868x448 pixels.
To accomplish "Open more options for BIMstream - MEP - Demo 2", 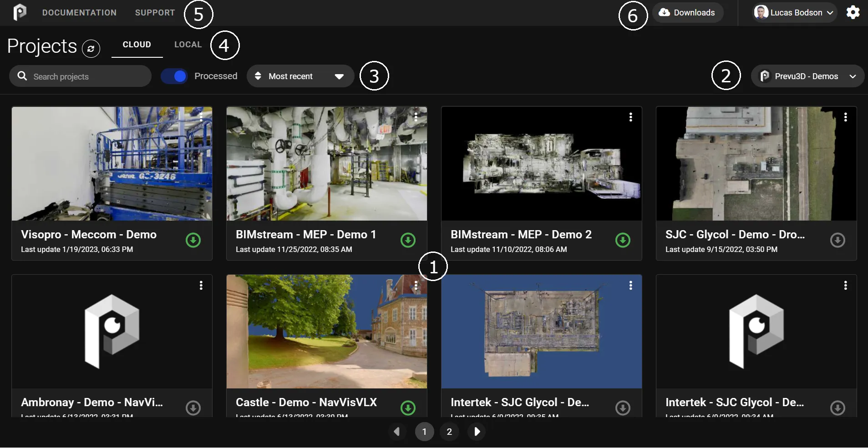I will [631, 117].
